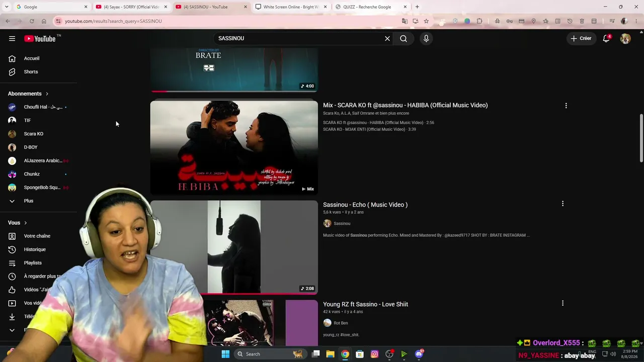Switch to the Google browser tab
Viewport: 644px width, 362px height.
(50, 7)
